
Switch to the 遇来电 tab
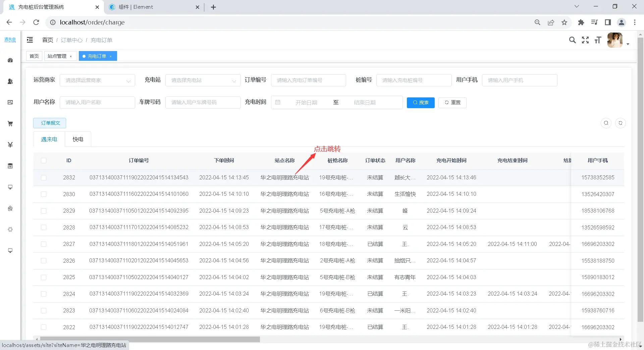[49, 139]
